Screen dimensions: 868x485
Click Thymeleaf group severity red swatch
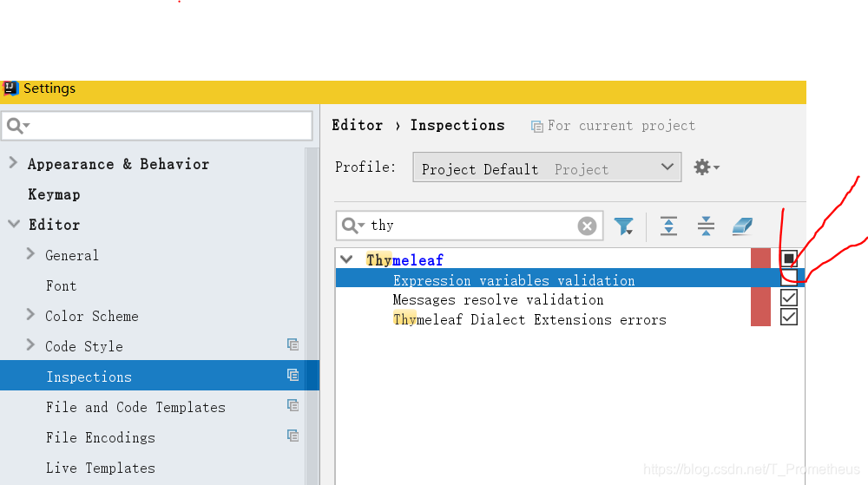pyautogui.click(x=760, y=259)
